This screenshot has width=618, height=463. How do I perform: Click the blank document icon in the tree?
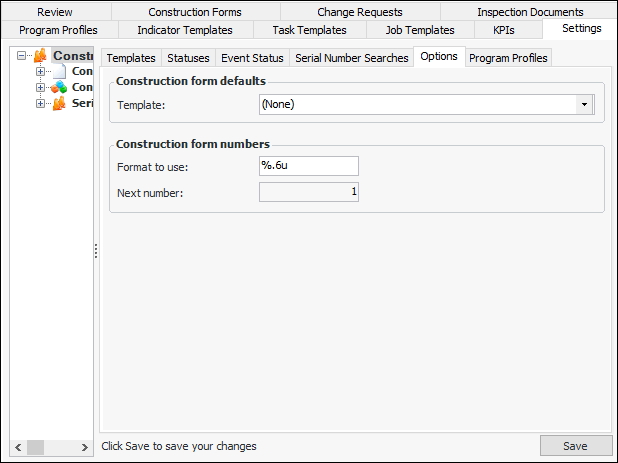point(59,72)
